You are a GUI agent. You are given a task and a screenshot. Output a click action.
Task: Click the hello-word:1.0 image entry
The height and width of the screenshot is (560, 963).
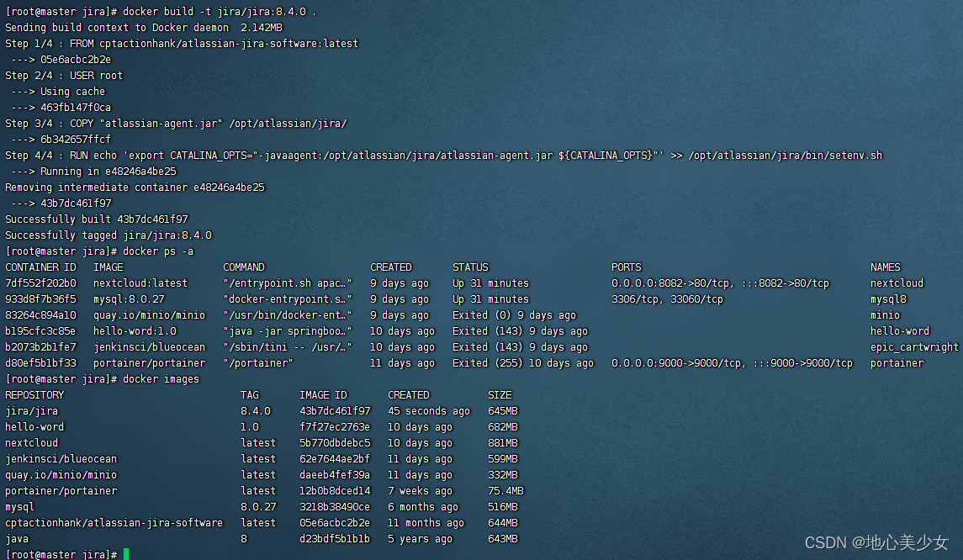tap(135, 331)
